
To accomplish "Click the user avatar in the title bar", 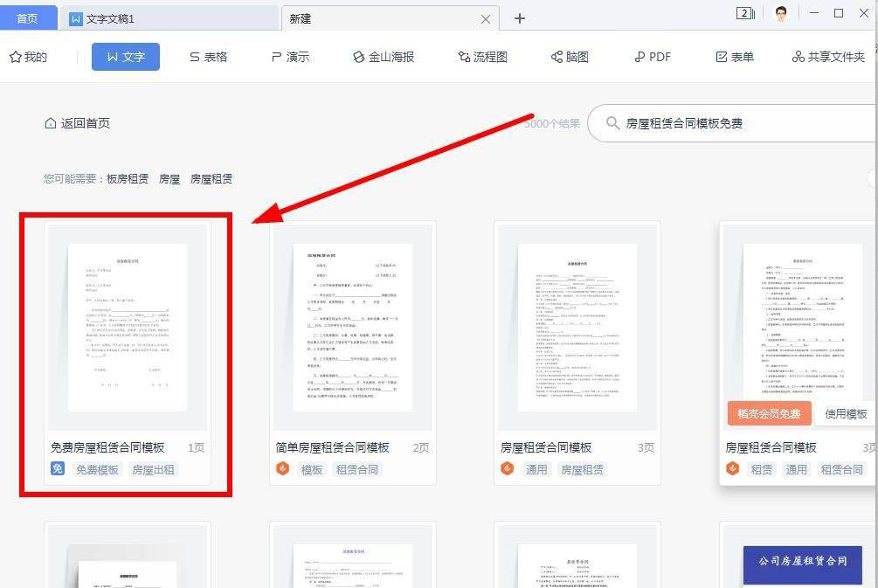I will [x=780, y=14].
